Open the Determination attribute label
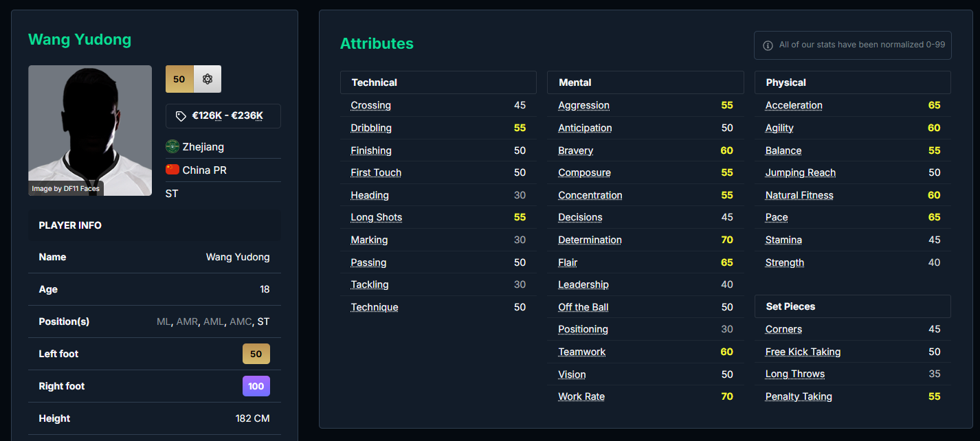 (590, 240)
